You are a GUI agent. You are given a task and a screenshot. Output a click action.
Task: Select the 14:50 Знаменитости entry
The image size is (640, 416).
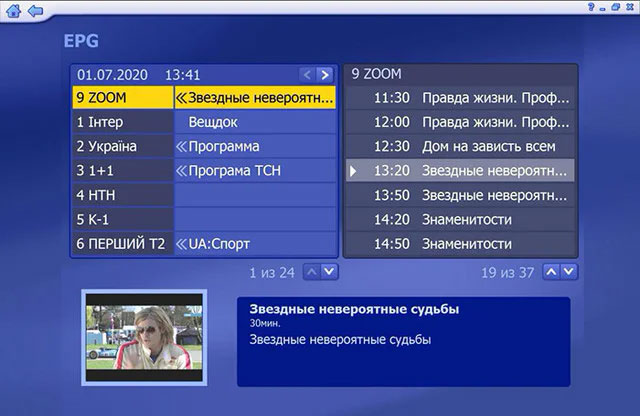point(460,244)
